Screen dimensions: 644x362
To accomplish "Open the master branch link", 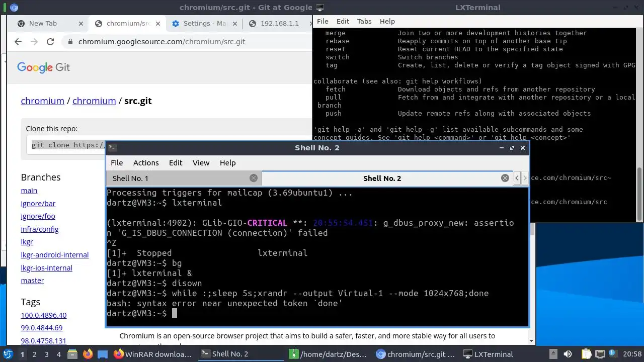I will 32,281.
